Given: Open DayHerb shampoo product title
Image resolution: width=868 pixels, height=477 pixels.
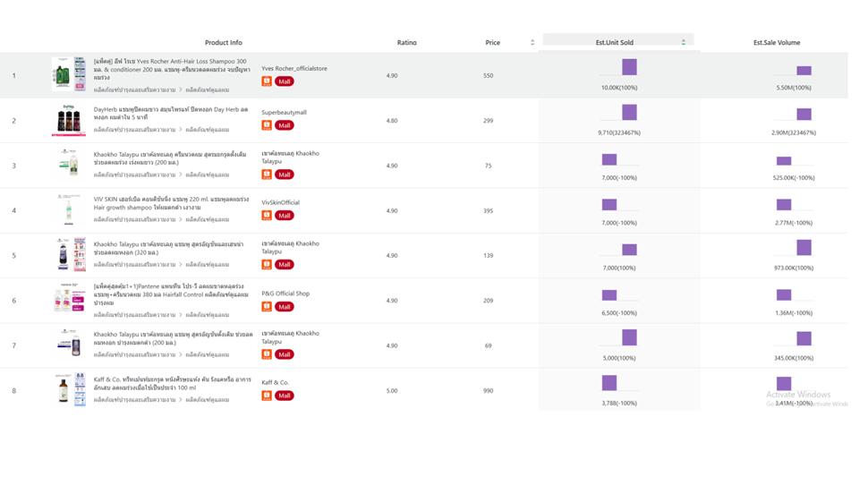Looking at the screenshot, I should coord(170,114).
